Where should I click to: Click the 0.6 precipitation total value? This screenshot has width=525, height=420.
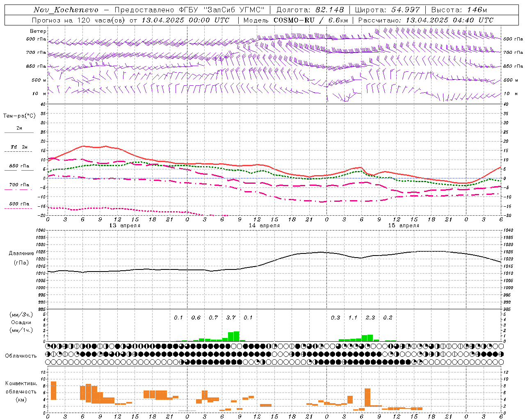click(196, 317)
